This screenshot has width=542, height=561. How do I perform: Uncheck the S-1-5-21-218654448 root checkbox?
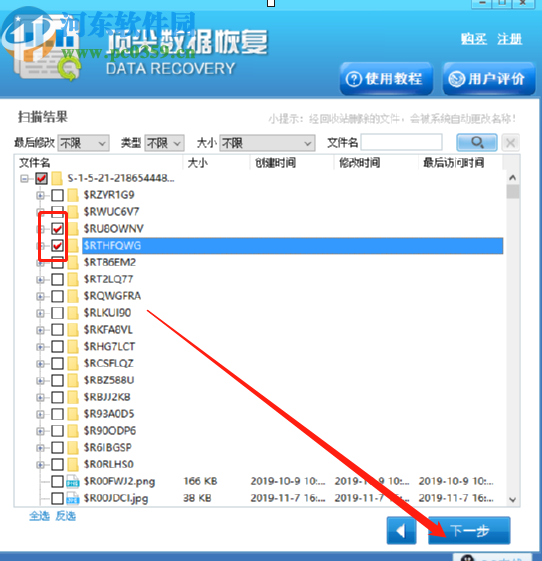click(x=41, y=178)
